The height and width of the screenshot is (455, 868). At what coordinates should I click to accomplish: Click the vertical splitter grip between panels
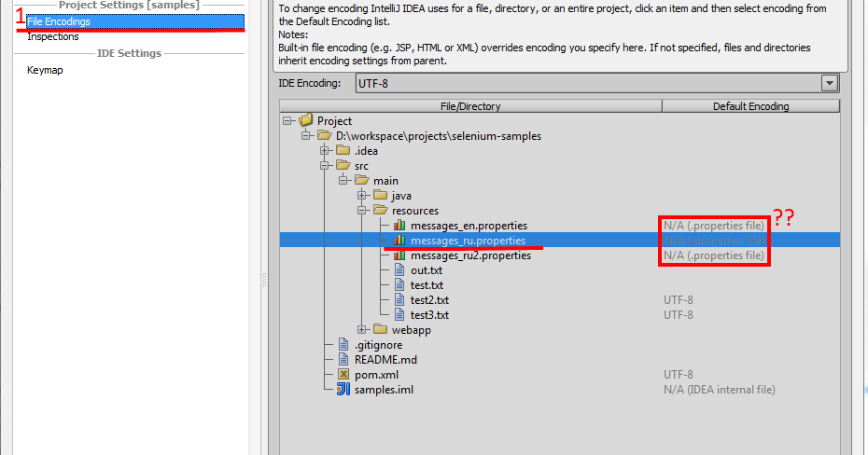pyautogui.click(x=265, y=279)
